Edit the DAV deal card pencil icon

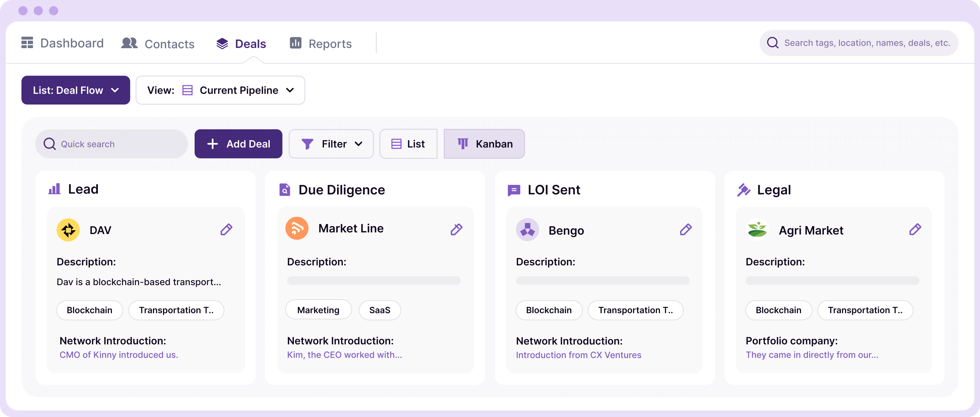tap(226, 230)
